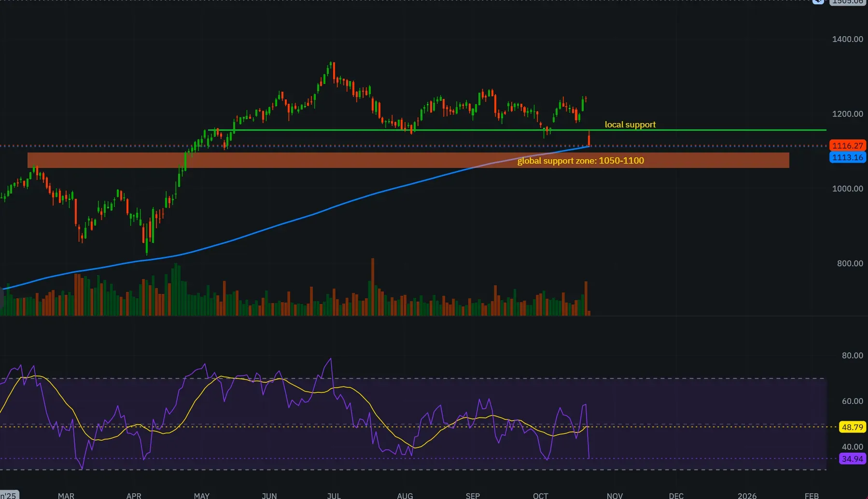
Task: Click the 2026 label on time axis
Action: (747, 496)
